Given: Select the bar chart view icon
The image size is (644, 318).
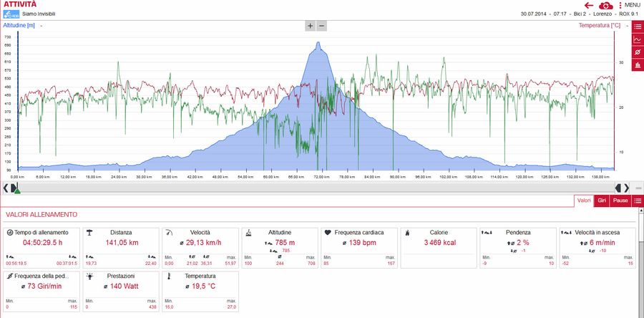Looking at the screenshot, I should tap(638, 65).
